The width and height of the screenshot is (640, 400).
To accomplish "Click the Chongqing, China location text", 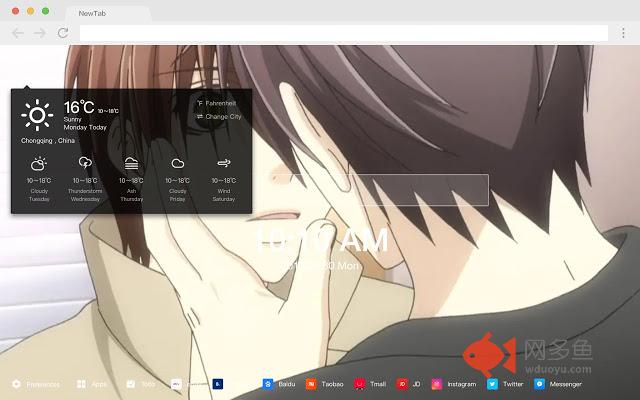I will pyautogui.click(x=48, y=140).
